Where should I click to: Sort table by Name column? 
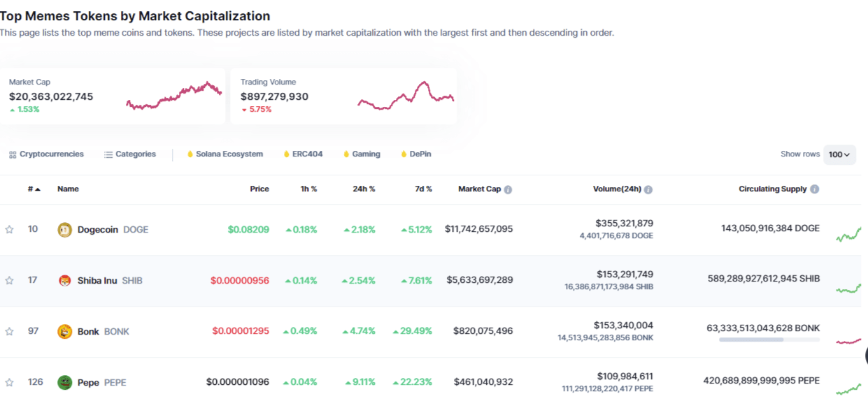click(68, 189)
